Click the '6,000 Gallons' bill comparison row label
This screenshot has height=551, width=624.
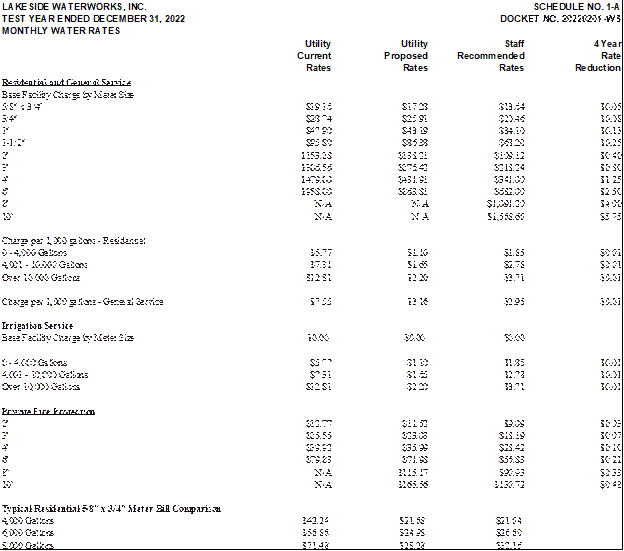point(28,533)
